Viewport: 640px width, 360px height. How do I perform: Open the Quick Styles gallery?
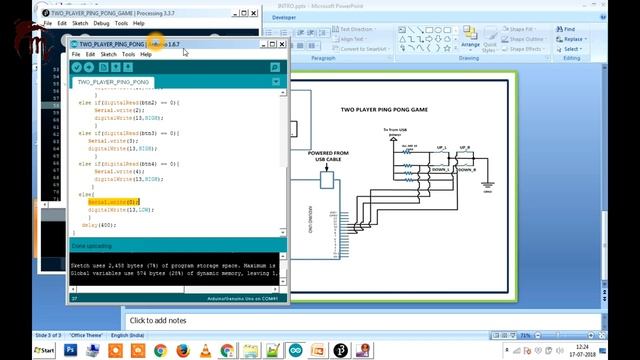(489, 40)
